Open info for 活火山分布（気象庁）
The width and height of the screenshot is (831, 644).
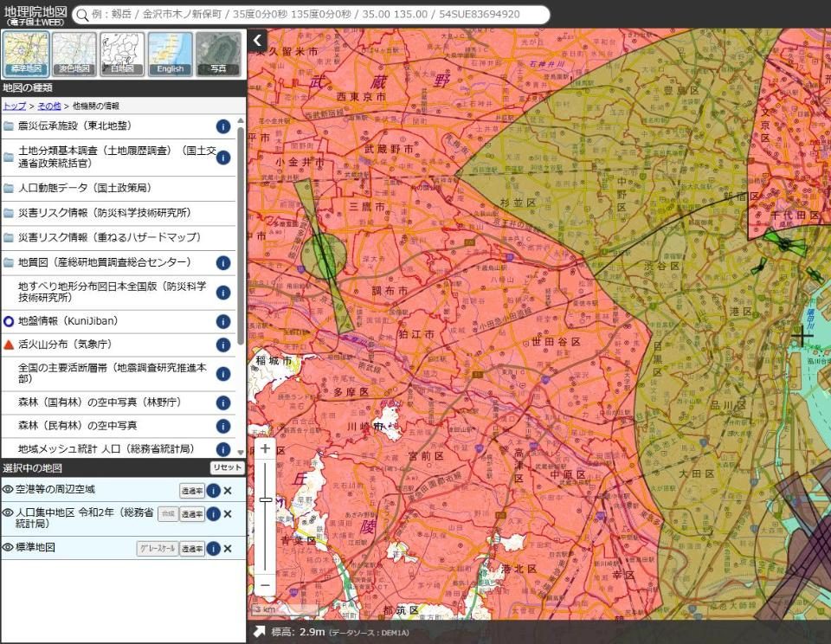click(x=223, y=345)
